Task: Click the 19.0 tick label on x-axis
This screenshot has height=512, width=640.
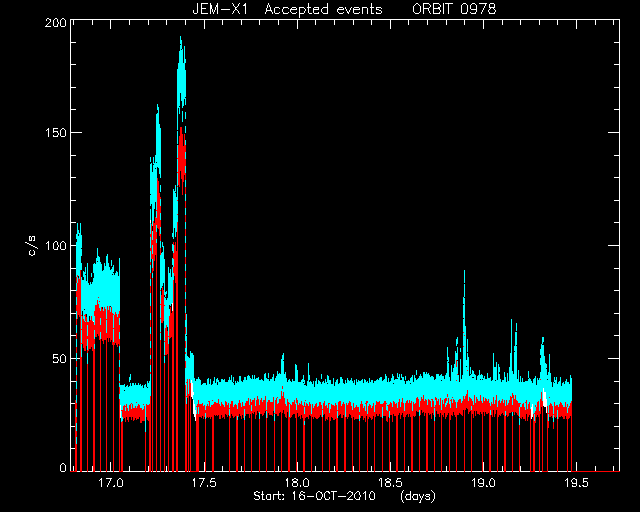Action: (x=483, y=483)
